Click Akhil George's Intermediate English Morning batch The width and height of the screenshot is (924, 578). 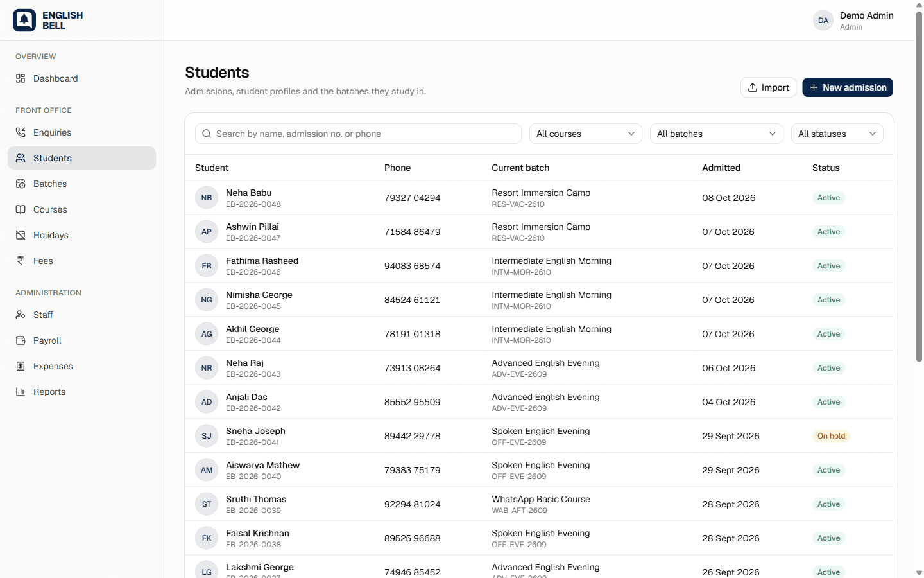click(552, 329)
